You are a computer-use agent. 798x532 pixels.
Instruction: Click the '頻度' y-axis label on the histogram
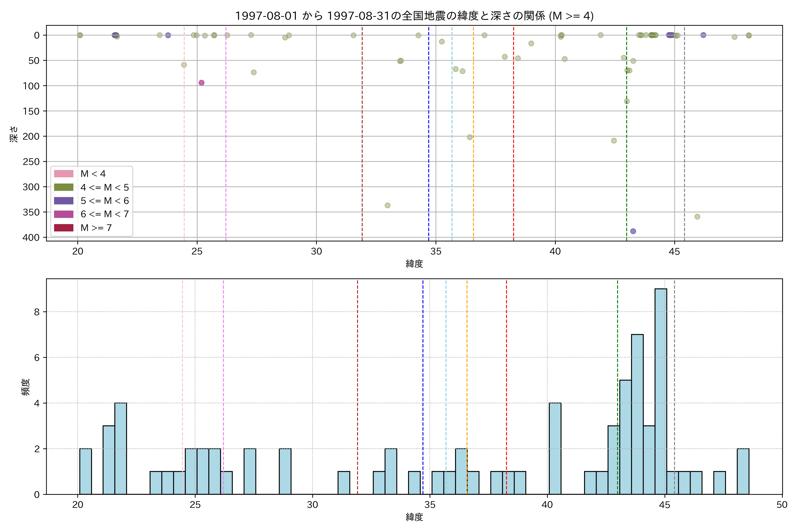[26, 387]
